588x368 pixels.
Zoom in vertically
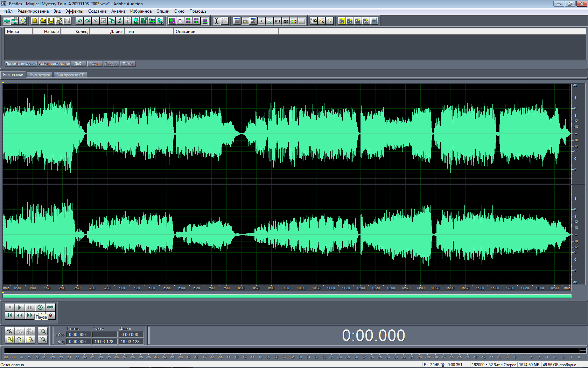coord(43,331)
